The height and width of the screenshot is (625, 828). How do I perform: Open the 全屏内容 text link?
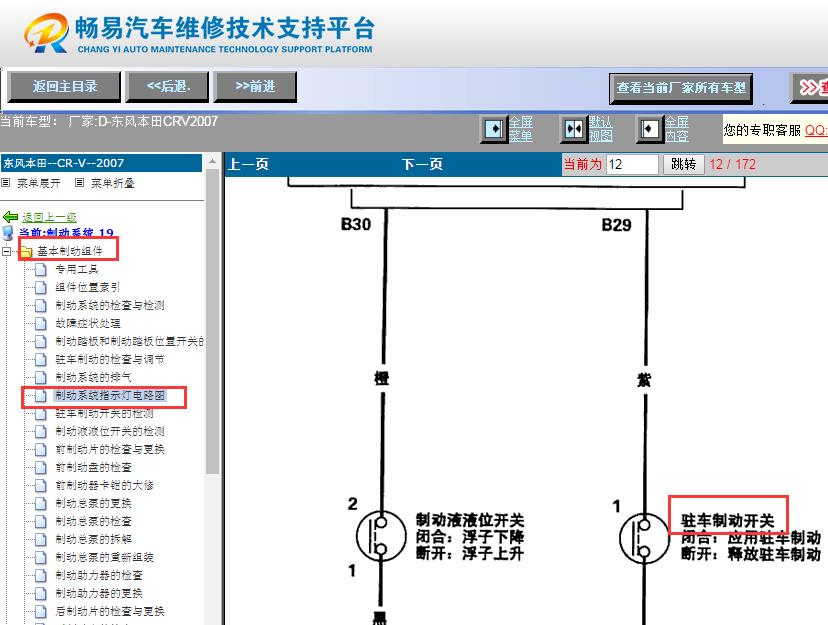676,129
